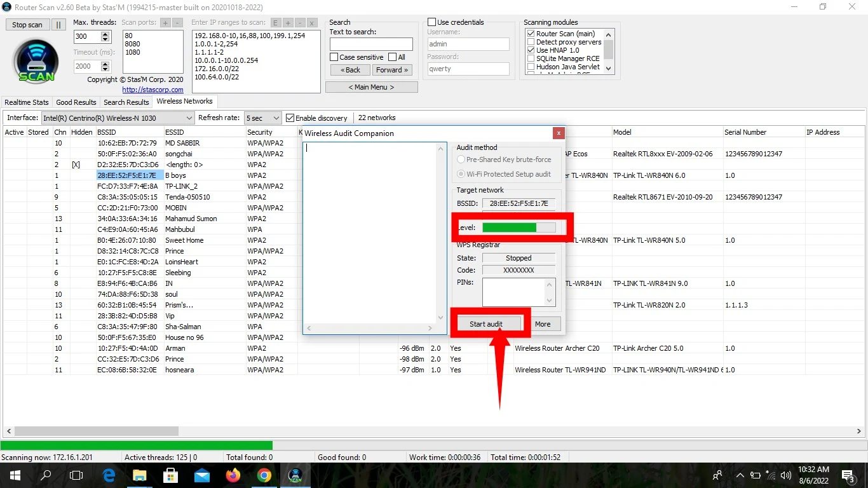Launch Chrome from taskbar
The image size is (868, 488).
(x=264, y=475)
